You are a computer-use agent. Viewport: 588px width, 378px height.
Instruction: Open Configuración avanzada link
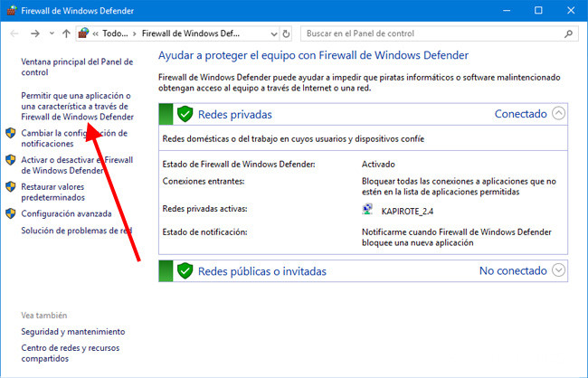click(66, 213)
